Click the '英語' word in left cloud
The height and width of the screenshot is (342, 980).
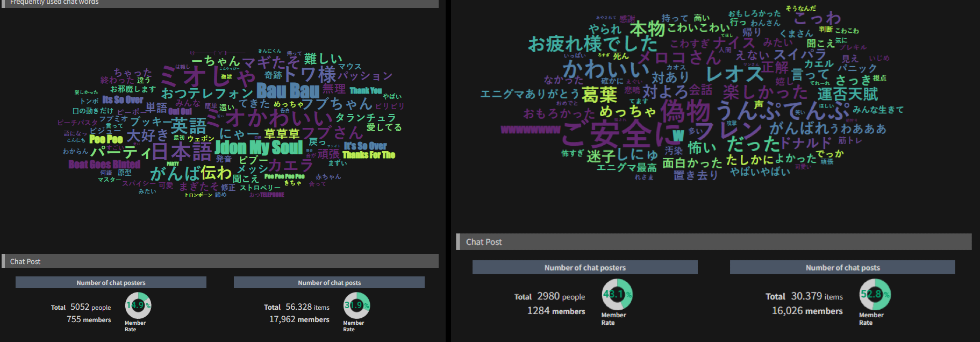pyautogui.click(x=189, y=127)
